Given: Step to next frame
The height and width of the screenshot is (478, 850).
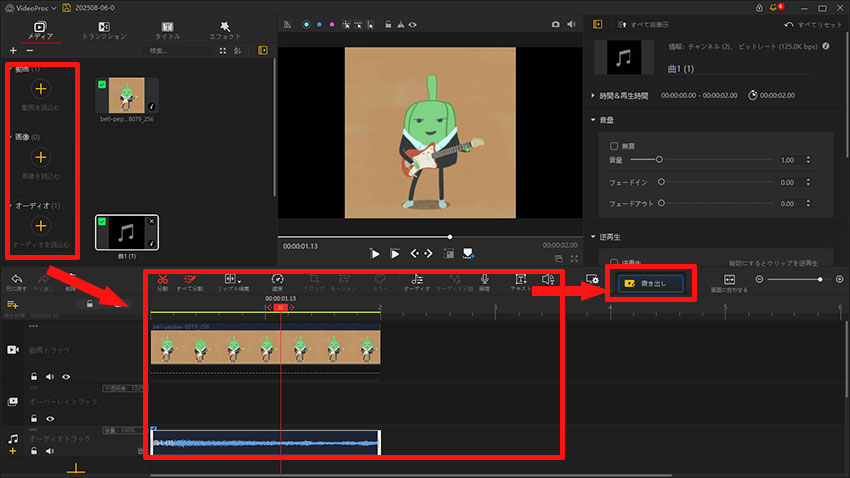Looking at the screenshot, I should pyautogui.click(x=429, y=253).
